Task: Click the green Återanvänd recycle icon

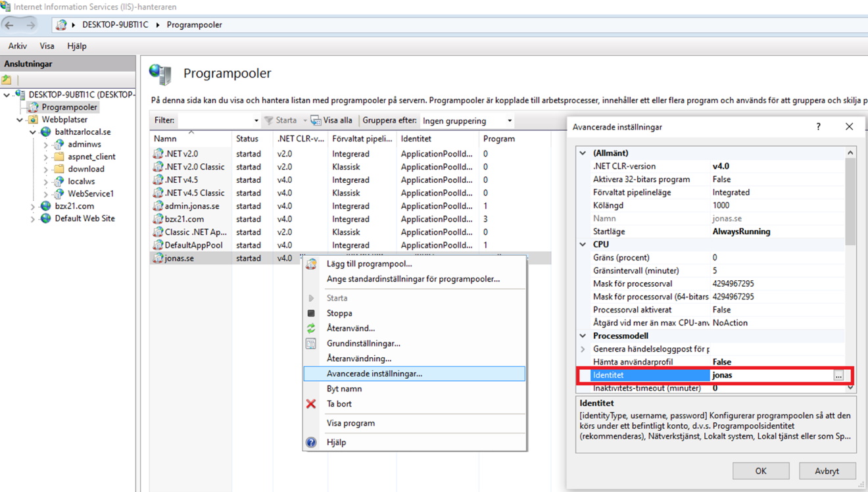Action: pyautogui.click(x=311, y=328)
